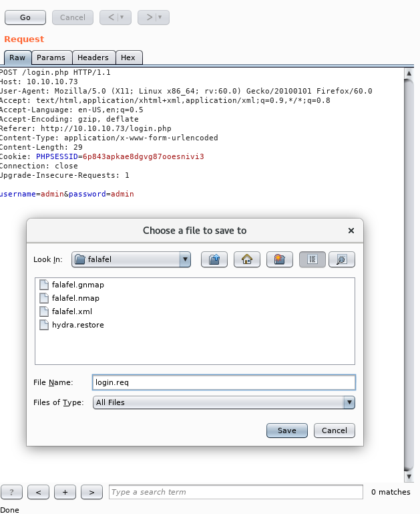Cancel the file save dialog
The image size is (420, 514).
(x=334, y=430)
